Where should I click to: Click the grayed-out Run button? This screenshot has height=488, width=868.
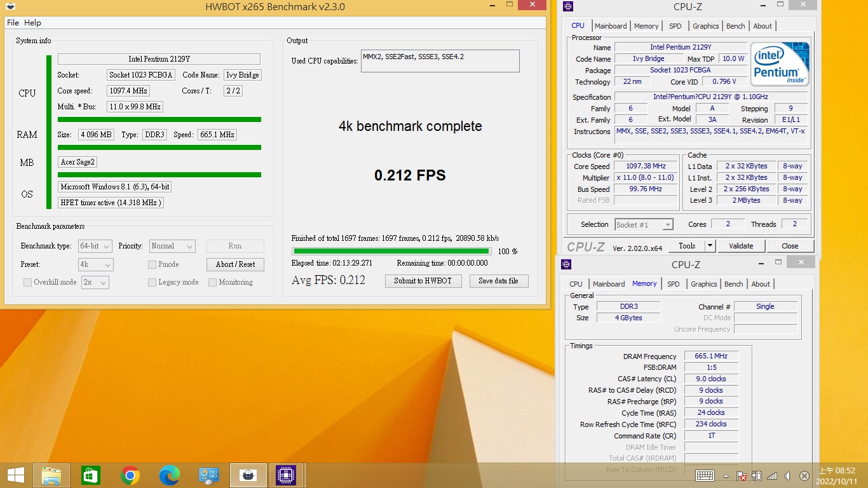235,246
